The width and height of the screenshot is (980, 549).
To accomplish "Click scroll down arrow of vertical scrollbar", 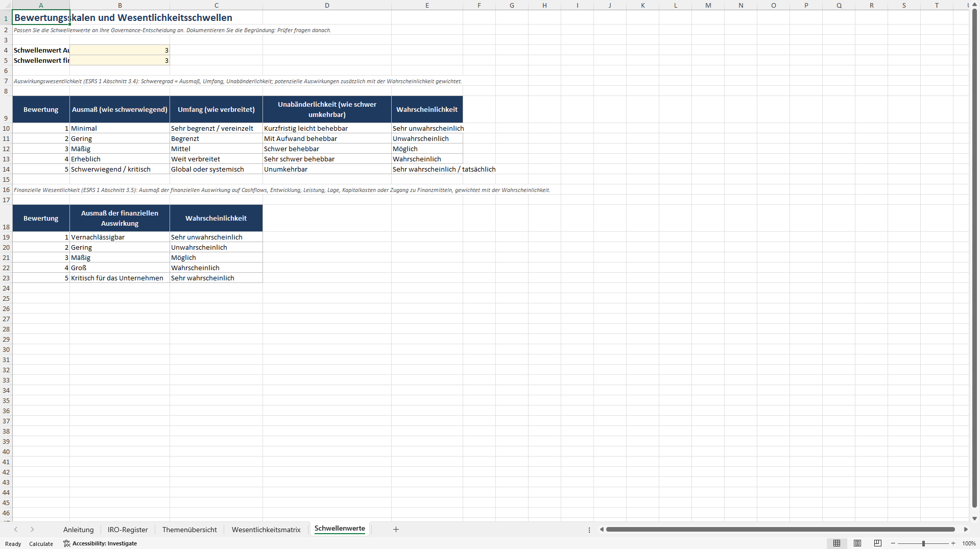I will click(974, 518).
